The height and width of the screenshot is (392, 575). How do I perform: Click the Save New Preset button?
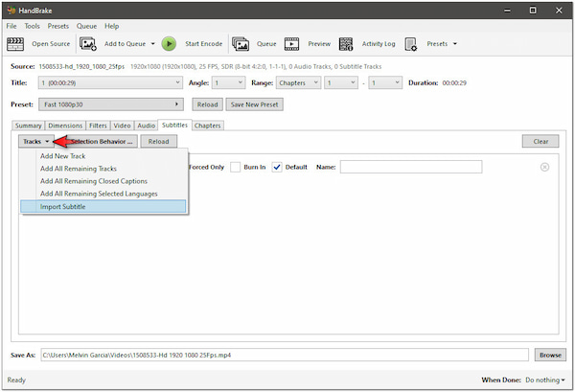(x=253, y=104)
